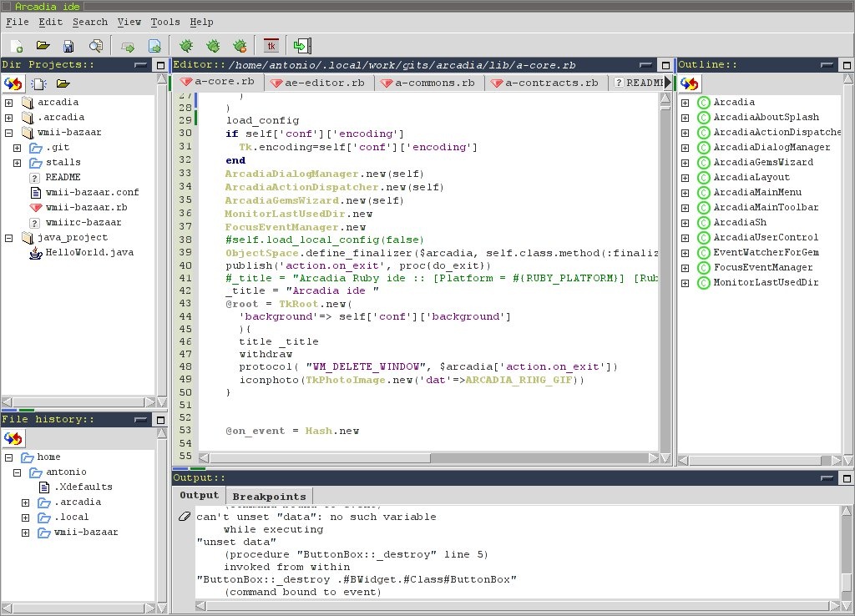The image size is (855, 616).
Task: Switch to the Breakpoints tab
Action: point(269,496)
